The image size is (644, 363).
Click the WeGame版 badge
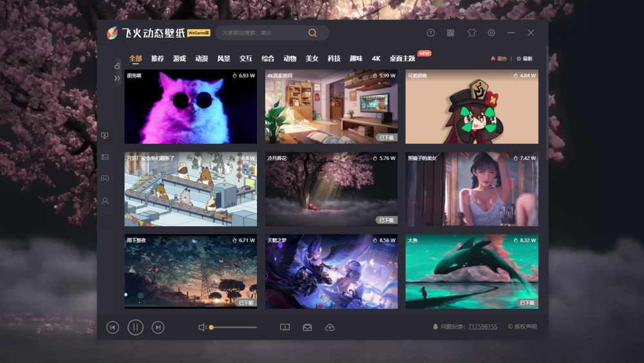click(x=199, y=33)
